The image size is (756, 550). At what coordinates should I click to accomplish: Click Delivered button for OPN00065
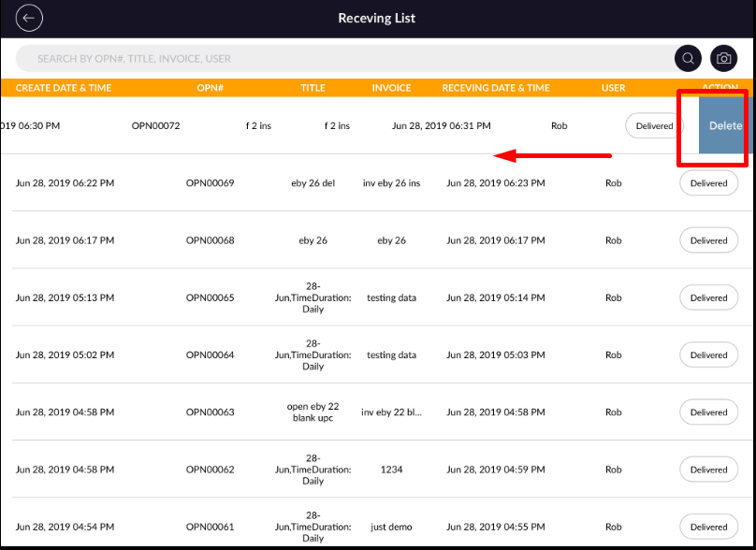pos(708,297)
